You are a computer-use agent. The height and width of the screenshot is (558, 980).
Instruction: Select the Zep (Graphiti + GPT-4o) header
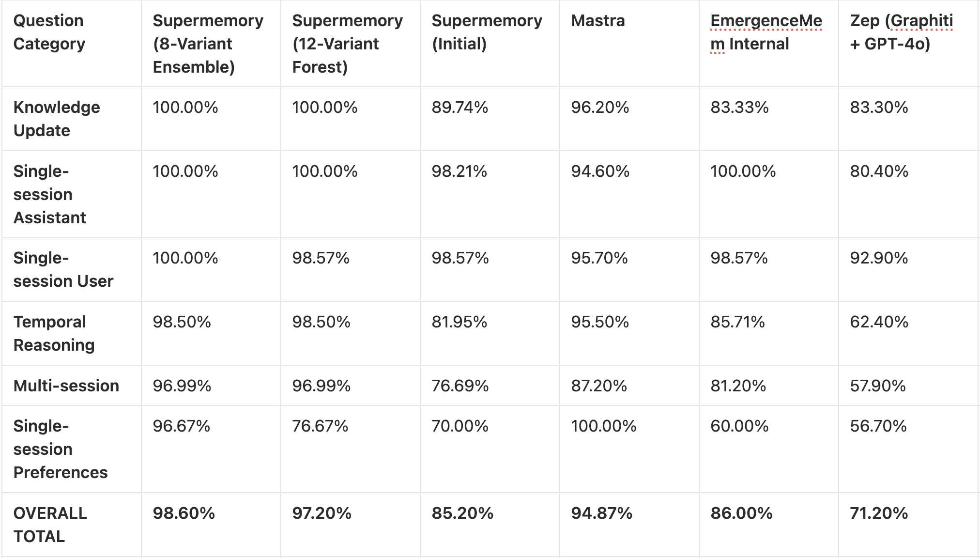click(x=901, y=32)
